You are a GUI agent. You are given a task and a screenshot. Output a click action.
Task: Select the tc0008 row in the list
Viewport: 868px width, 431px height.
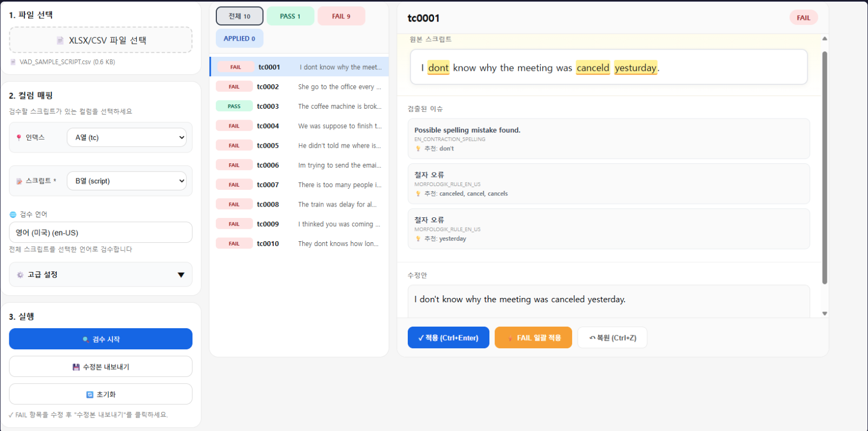click(299, 204)
